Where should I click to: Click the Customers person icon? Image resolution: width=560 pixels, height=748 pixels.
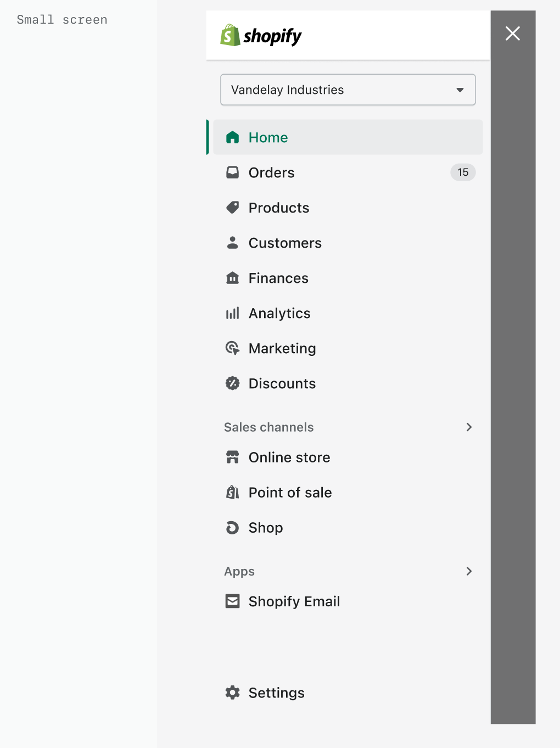233,243
